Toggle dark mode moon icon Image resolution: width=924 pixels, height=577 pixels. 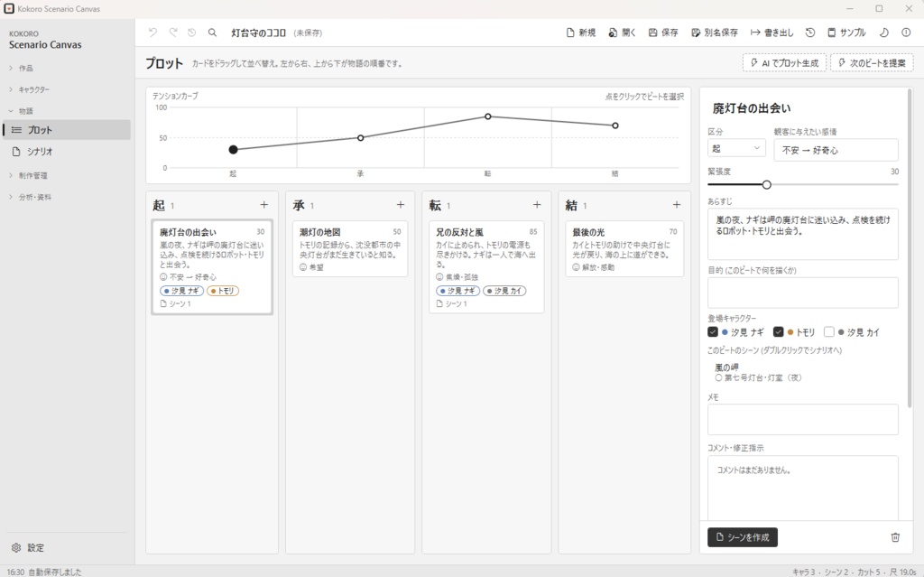pos(884,33)
